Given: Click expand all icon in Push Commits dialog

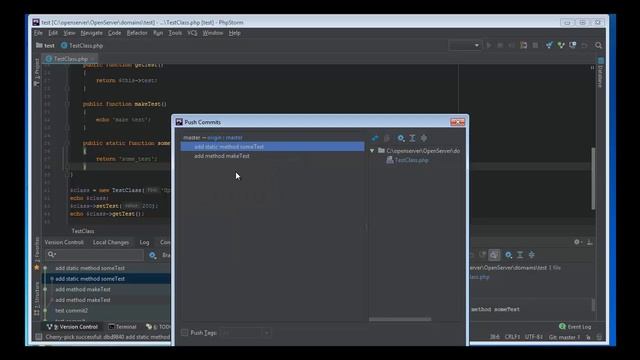Looking at the screenshot, I should coord(413,138).
